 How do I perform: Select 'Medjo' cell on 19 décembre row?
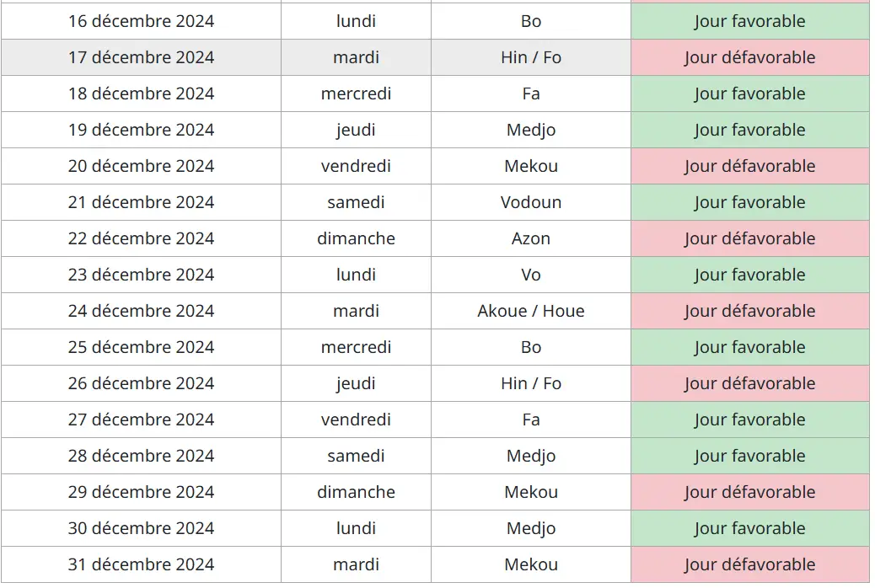coord(531,130)
